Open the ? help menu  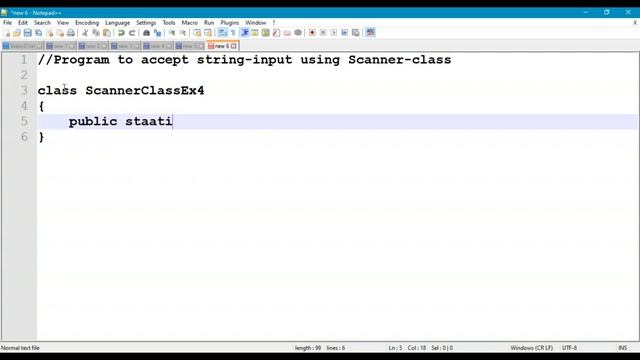[x=274, y=23]
